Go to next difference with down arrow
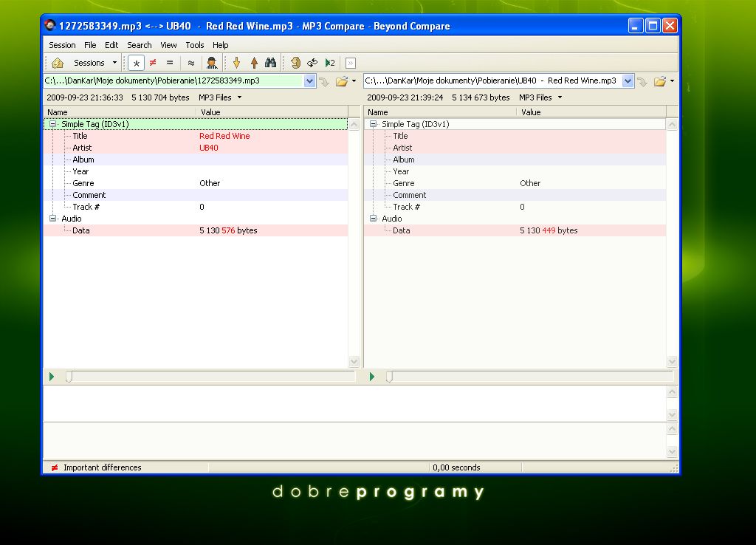This screenshot has width=756, height=545. click(237, 63)
